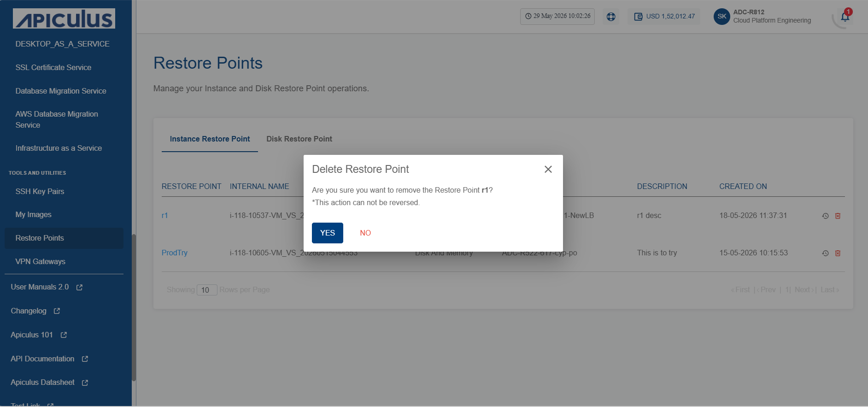The width and height of the screenshot is (868, 407).
Task: Click the USD 1,52,012.47 balance
Action: [x=670, y=16]
